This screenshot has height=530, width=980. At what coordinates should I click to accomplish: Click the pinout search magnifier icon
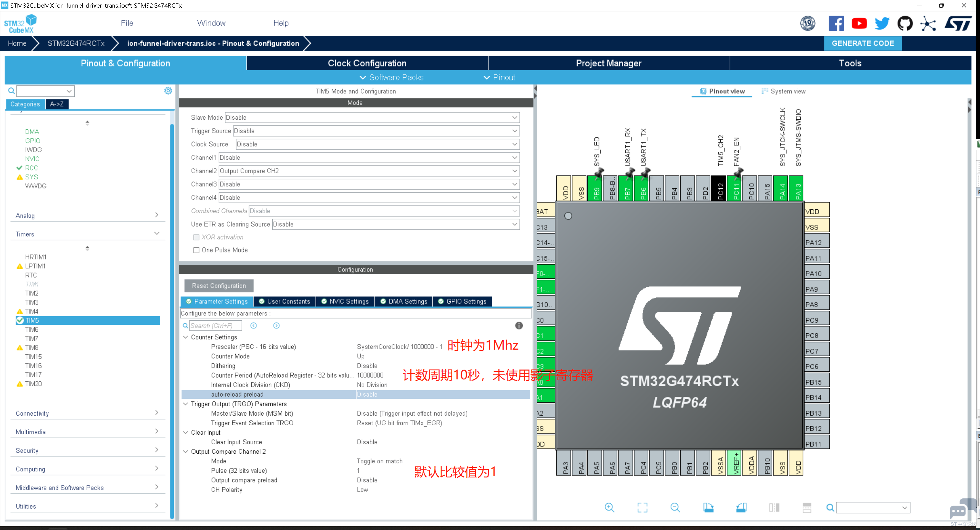click(x=830, y=508)
